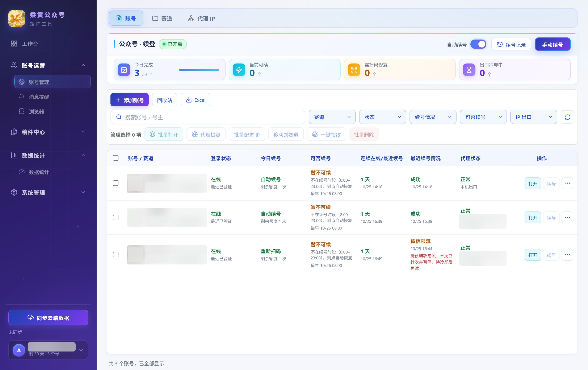Image resolution: width=588 pixels, height=370 pixels.
Task: Click the 今日完成 progress bar
Action: (199, 70)
